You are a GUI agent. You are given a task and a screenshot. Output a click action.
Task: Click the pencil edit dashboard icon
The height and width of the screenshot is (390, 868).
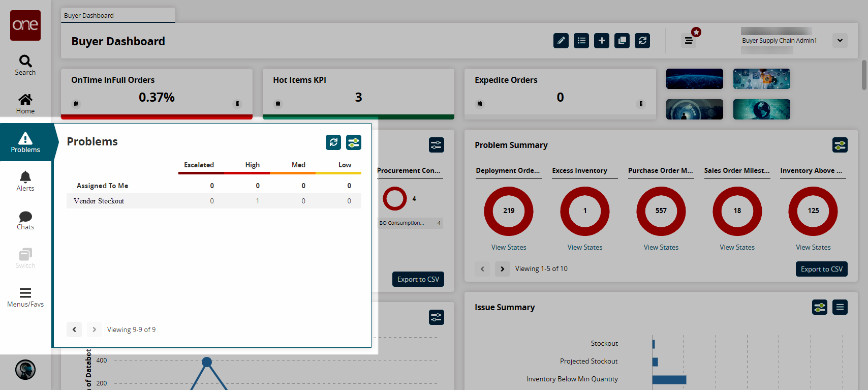point(561,41)
